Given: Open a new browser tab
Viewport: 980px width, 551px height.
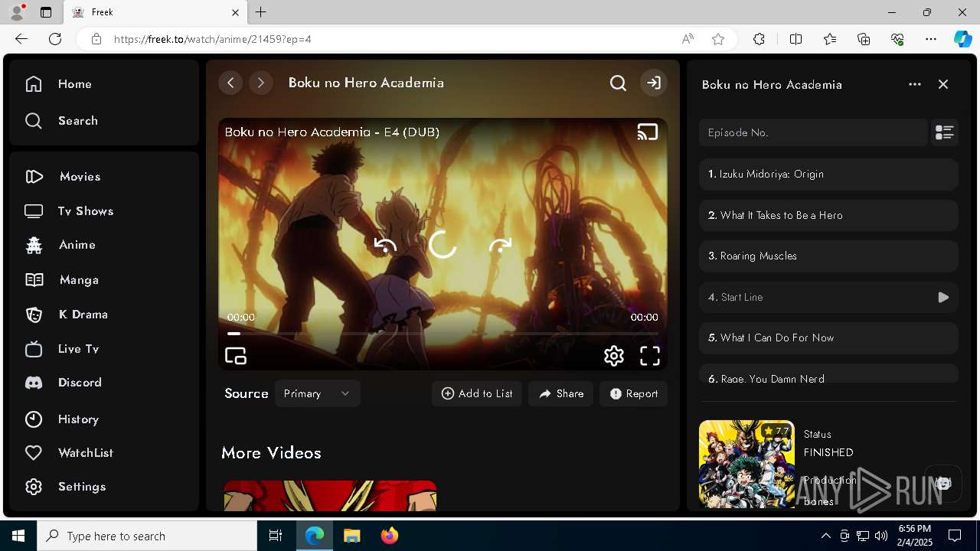Looking at the screenshot, I should 261,12.
